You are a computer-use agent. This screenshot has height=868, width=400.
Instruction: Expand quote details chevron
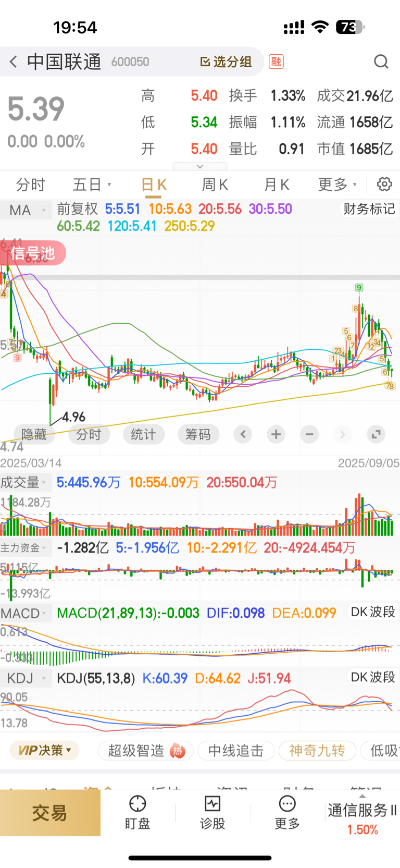200,166
